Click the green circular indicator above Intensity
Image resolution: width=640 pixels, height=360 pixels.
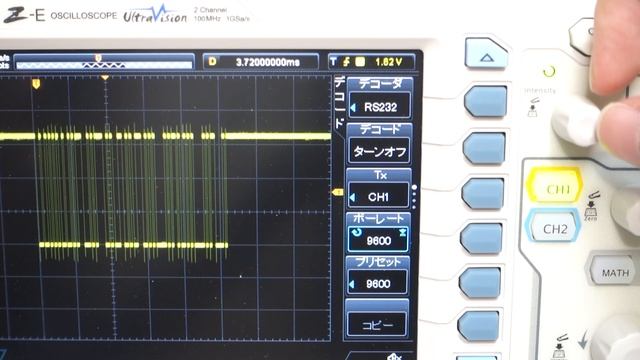[549, 71]
